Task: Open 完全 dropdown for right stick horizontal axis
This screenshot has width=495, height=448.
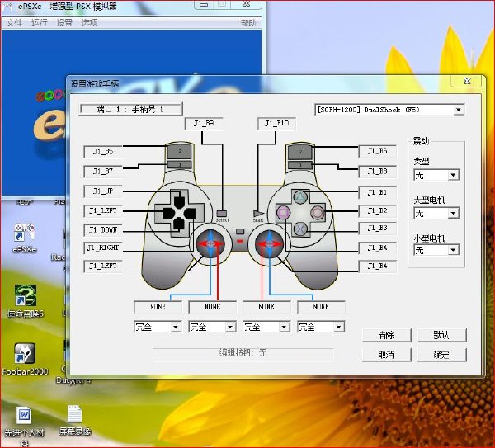Action: (266, 327)
